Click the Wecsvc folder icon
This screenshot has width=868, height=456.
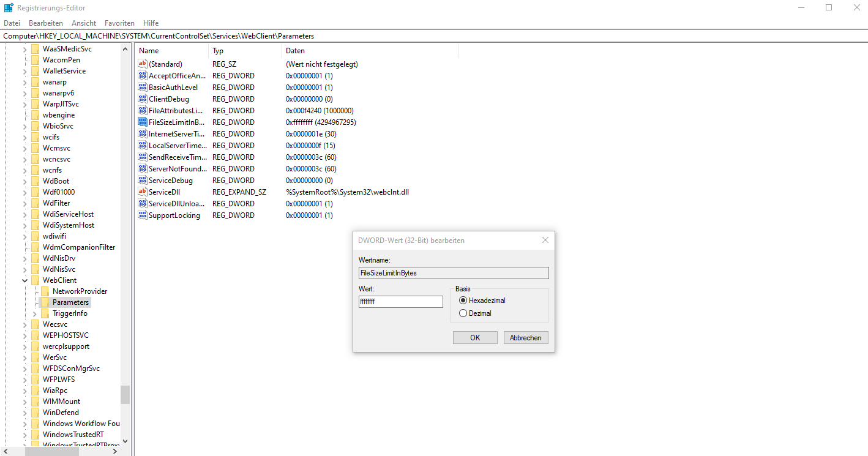[x=35, y=324]
